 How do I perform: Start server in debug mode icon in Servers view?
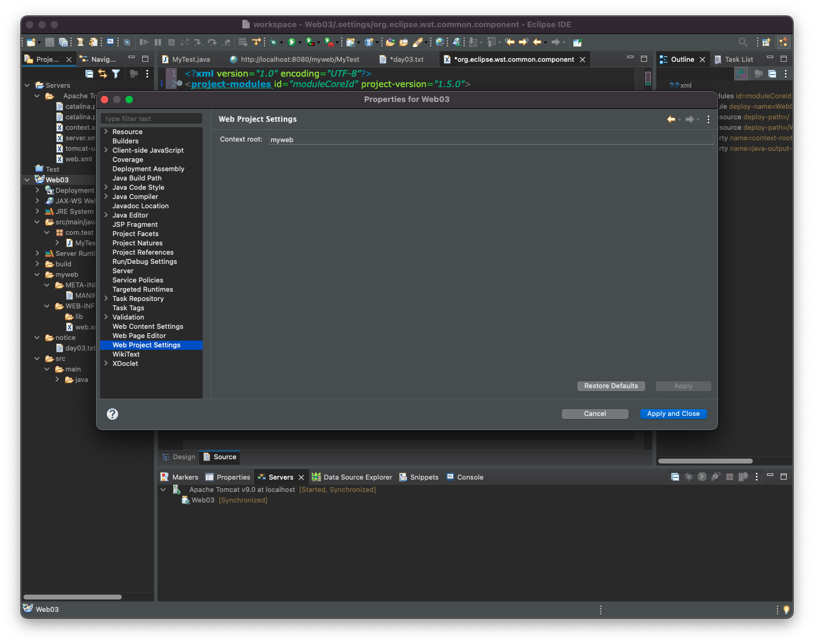pos(689,477)
